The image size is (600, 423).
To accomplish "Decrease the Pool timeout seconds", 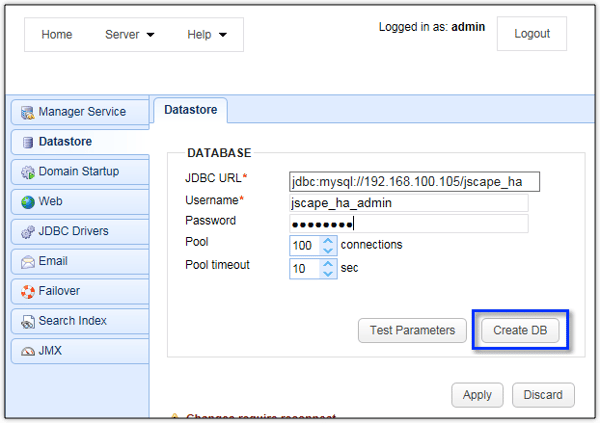I will (328, 274).
